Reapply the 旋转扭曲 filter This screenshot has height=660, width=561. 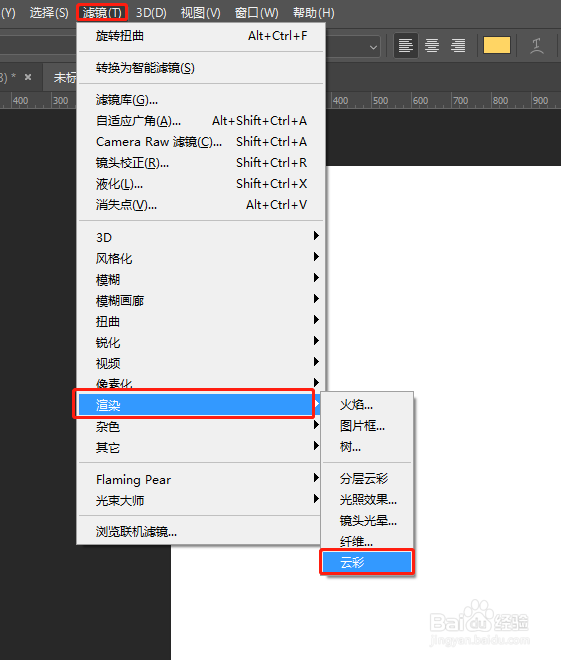(x=201, y=36)
